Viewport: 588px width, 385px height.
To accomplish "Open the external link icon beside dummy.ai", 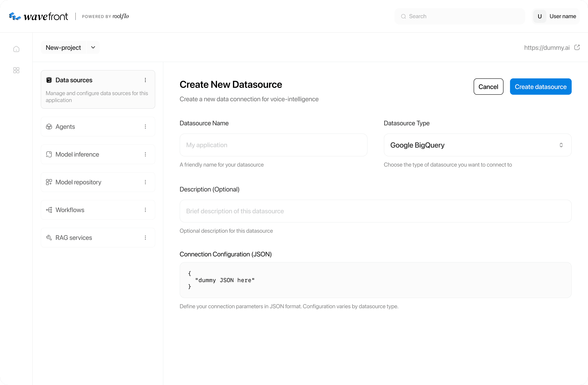I will 577,47.
